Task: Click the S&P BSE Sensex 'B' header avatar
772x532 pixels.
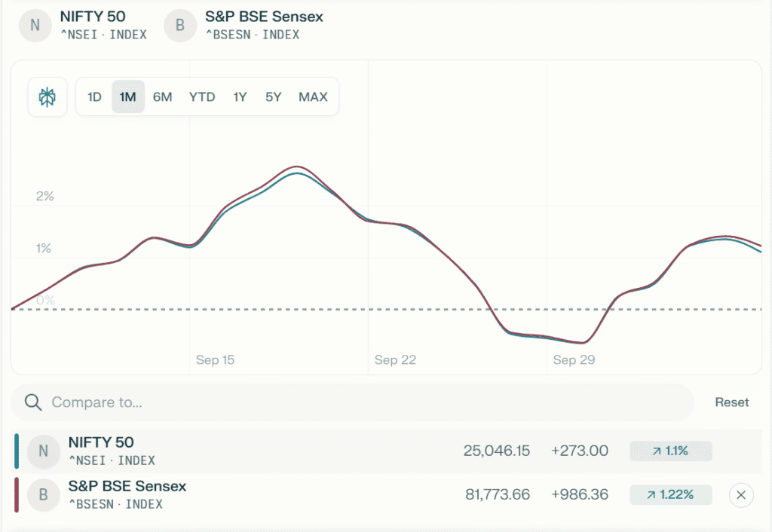Action: click(179, 25)
